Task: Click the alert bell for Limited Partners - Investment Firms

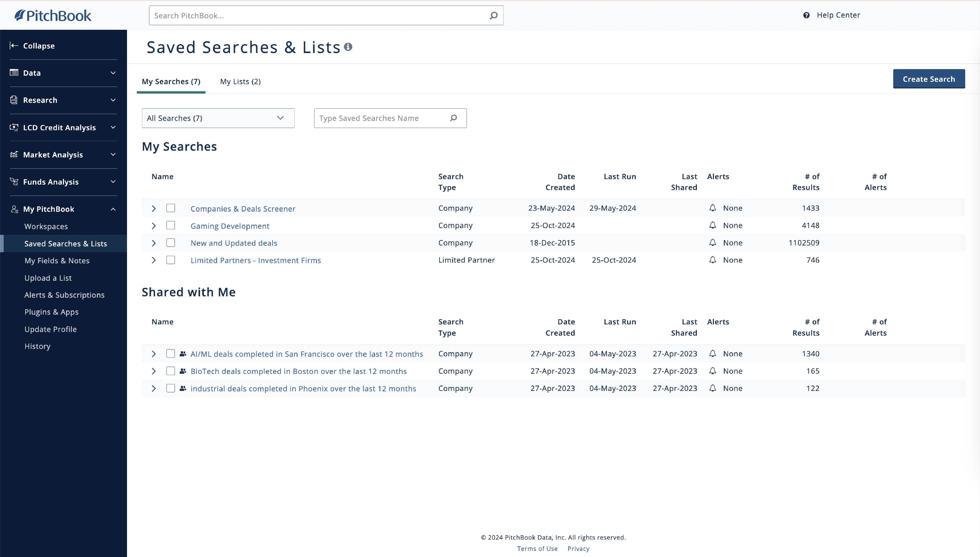Action: click(x=712, y=260)
